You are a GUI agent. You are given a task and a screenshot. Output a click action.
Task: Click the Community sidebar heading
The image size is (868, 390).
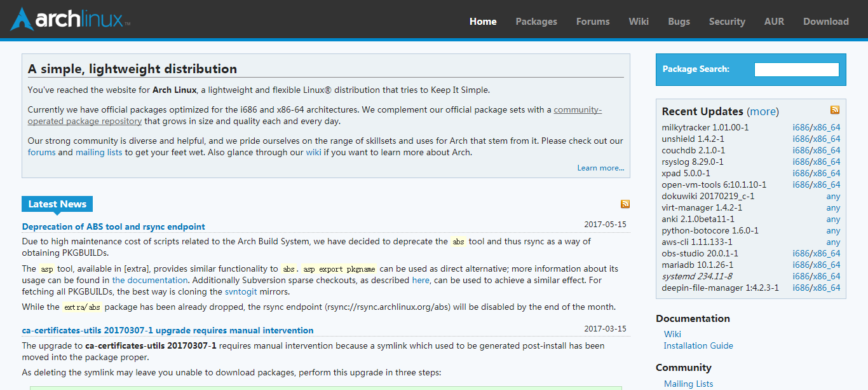pos(684,367)
